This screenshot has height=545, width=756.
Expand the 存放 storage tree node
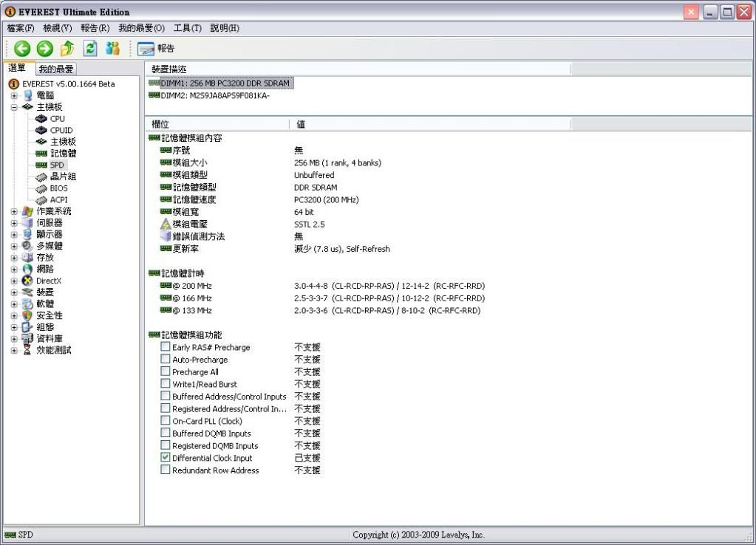click(14, 257)
